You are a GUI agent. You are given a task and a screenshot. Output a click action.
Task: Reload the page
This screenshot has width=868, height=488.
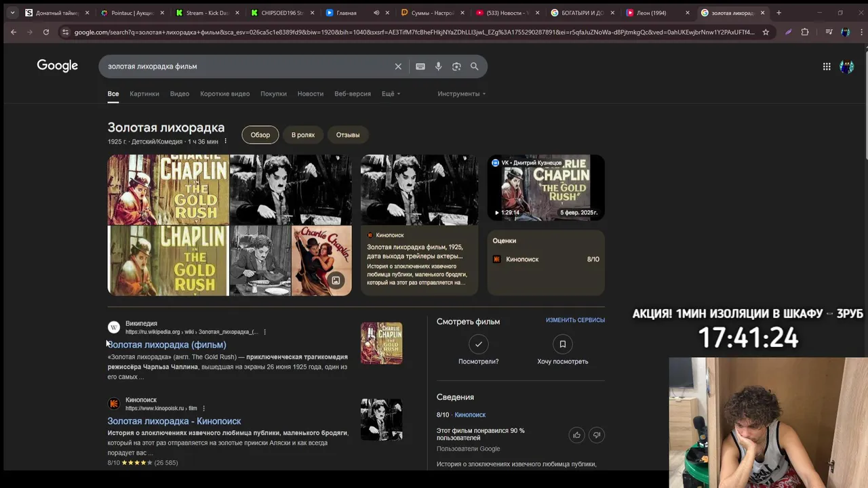pyautogui.click(x=46, y=32)
